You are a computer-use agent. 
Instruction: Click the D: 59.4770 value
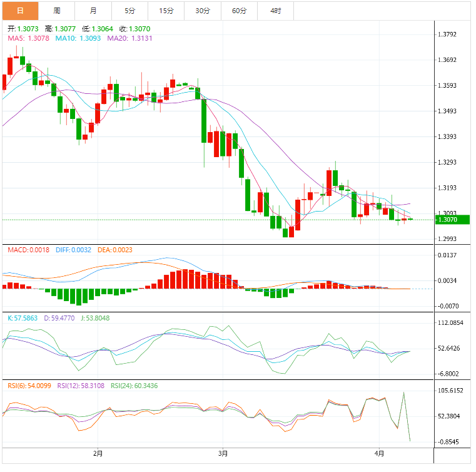(59, 318)
